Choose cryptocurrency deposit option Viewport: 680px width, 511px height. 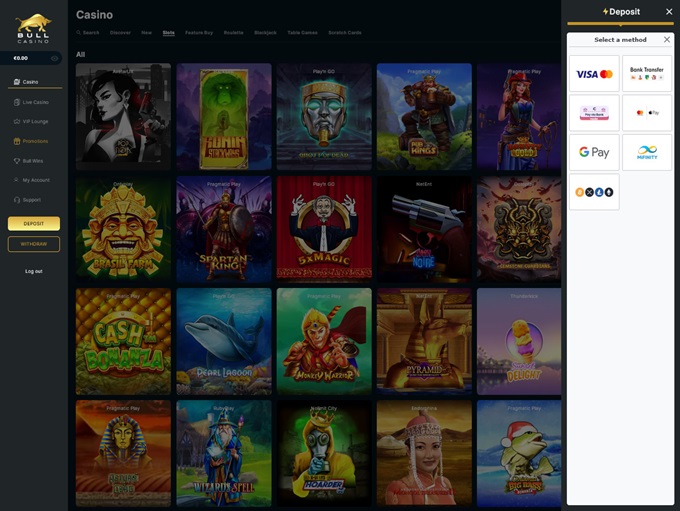point(594,192)
